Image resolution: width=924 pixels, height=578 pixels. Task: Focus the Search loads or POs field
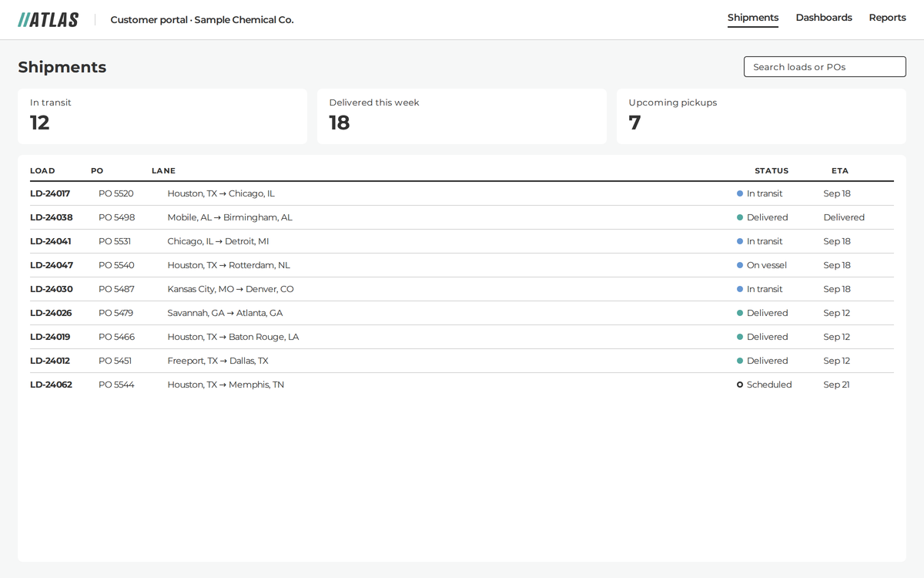(x=825, y=67)
